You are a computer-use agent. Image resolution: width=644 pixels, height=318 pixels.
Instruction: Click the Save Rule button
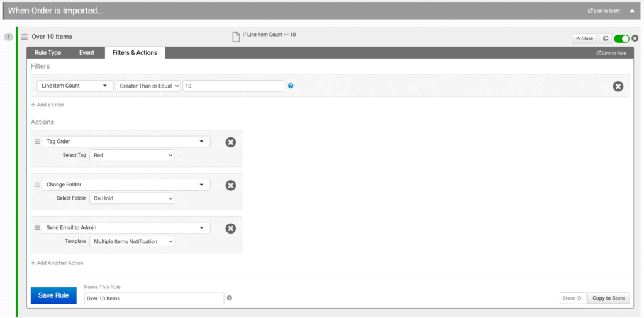point(53,295)
